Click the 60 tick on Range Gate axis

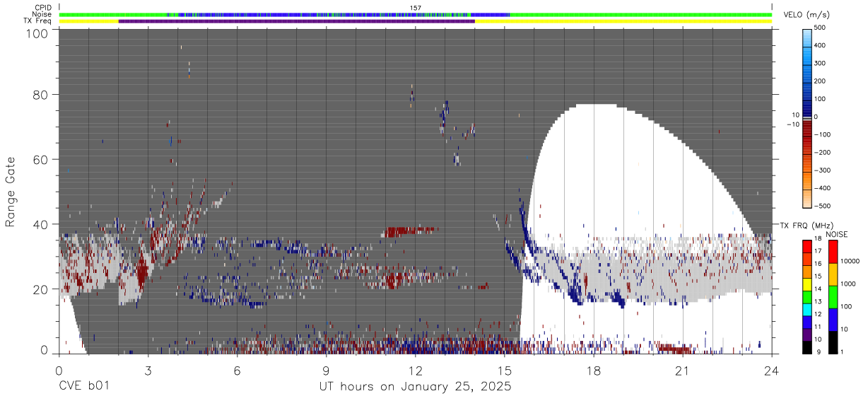tap(41, 159)
